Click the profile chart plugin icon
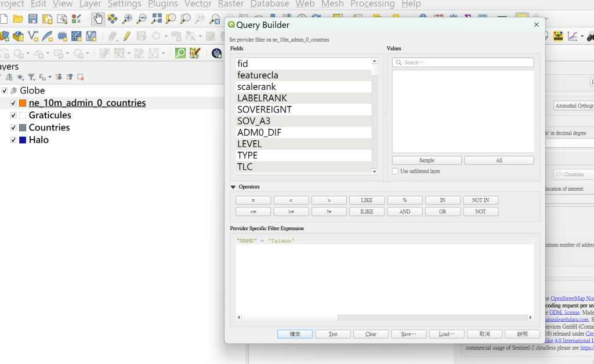This screenshot has height=364, width=594. [x=573, y=36]
